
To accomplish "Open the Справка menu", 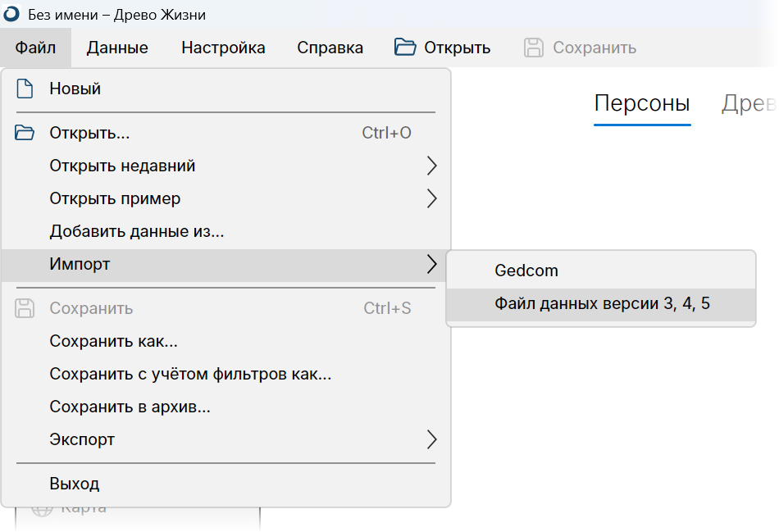I will [330, 48].
